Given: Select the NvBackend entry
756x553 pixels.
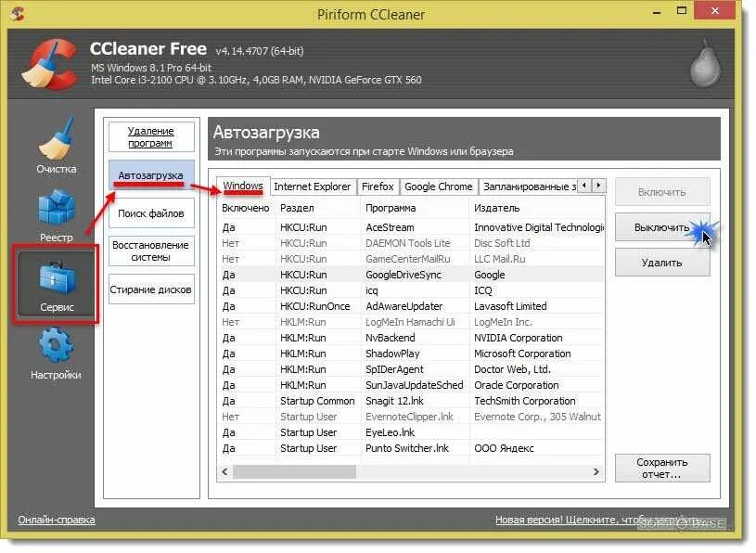Looking at the screenshot, I should click(411, 338).
